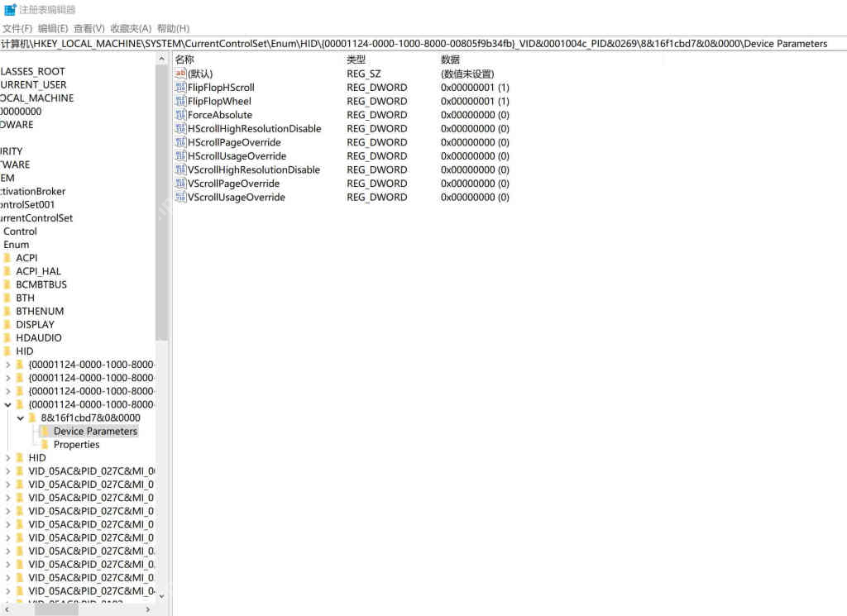Screen dimensions: 847x616
Task: Select the FlipFlopWheel DWORD value icon
Action: point(180,101)
